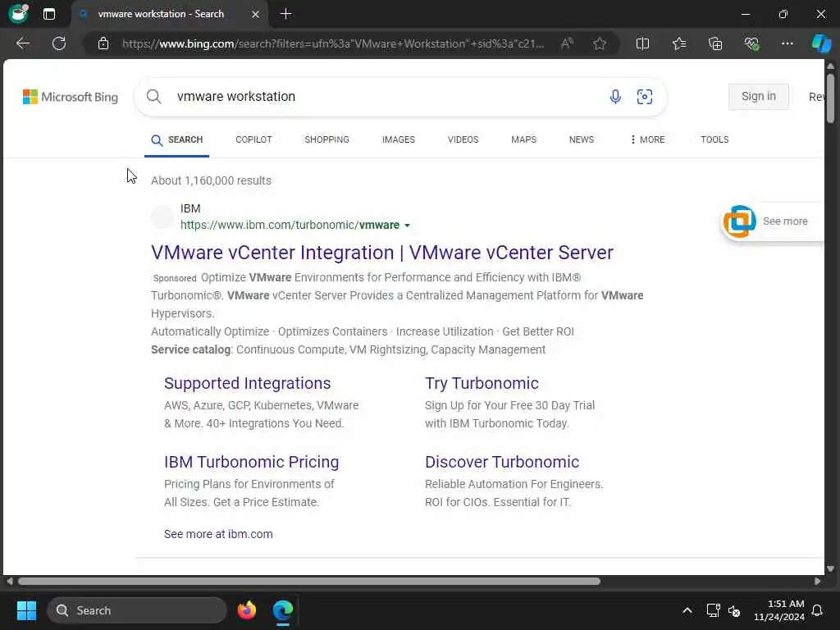Open the Collections panel
This screenshot has height=630, width=840.
pos(715,43)
